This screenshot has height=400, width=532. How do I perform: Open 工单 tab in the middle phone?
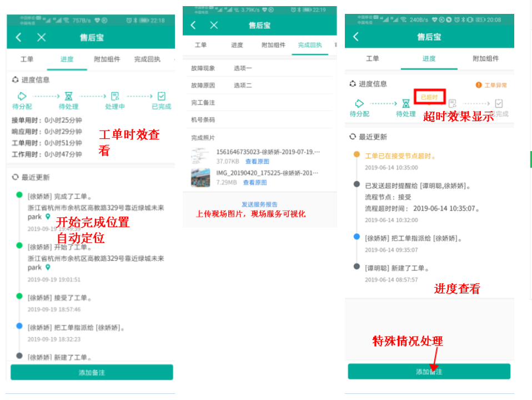(200, 45)
